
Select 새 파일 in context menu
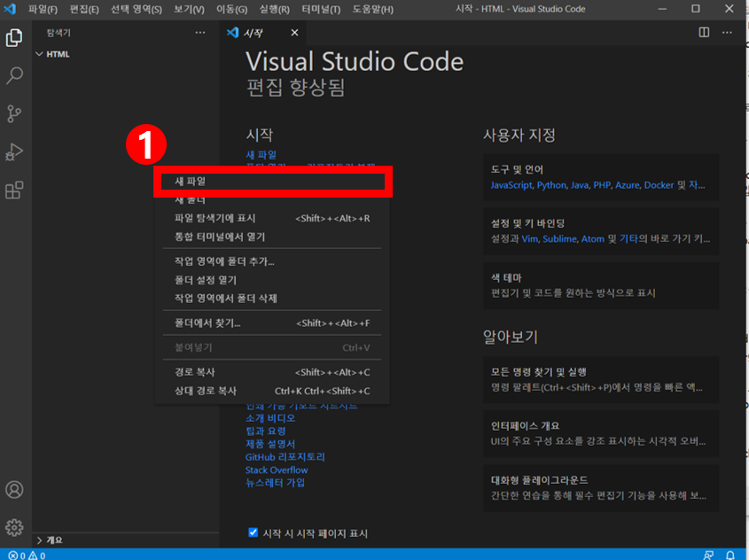272,181
